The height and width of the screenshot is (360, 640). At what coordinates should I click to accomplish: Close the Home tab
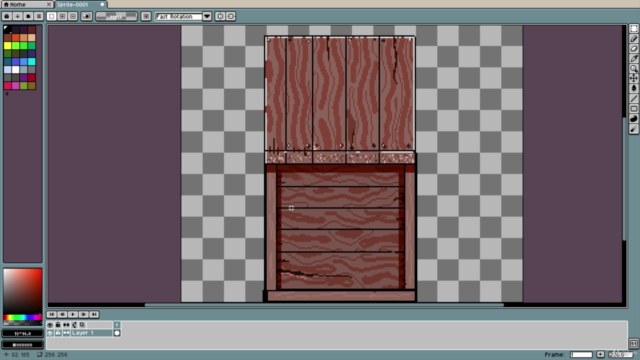click(49, 4)
